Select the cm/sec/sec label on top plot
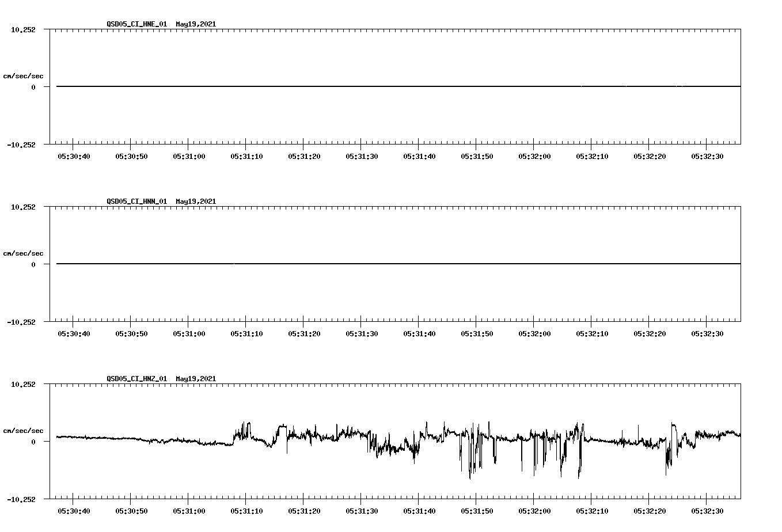This screenshot has height=532, width=782. coord(24,75)
